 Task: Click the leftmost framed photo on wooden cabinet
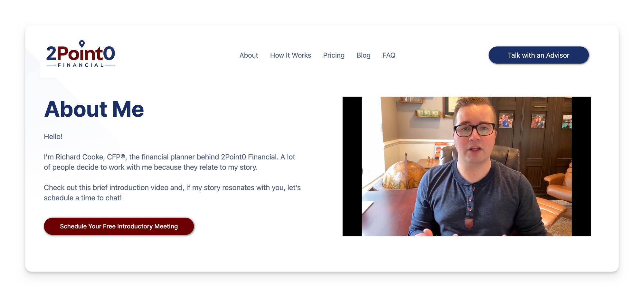(x=506, y=121)
